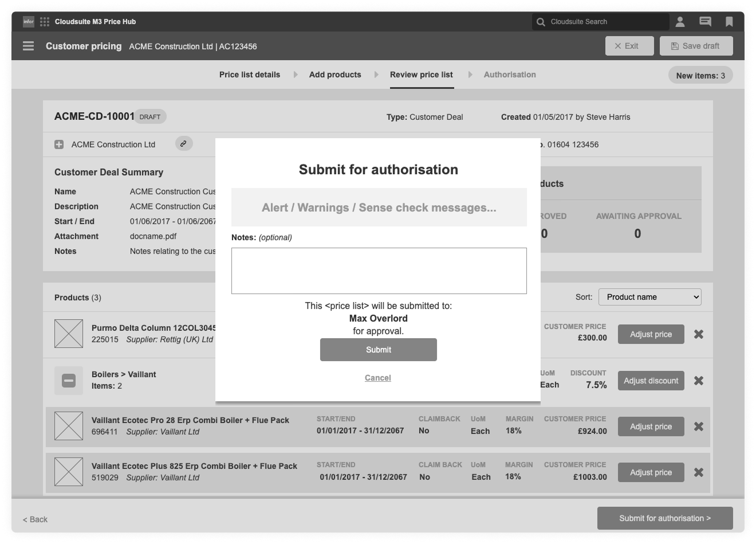Click the £1003.00 customer price value

[590, 477]
